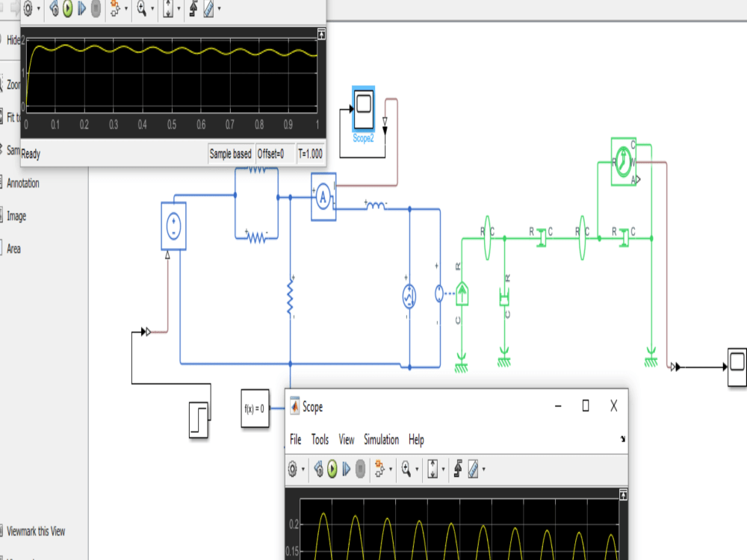
Task: Expand scale axes dropdown in lower Scope
Action: pos(443,470)
